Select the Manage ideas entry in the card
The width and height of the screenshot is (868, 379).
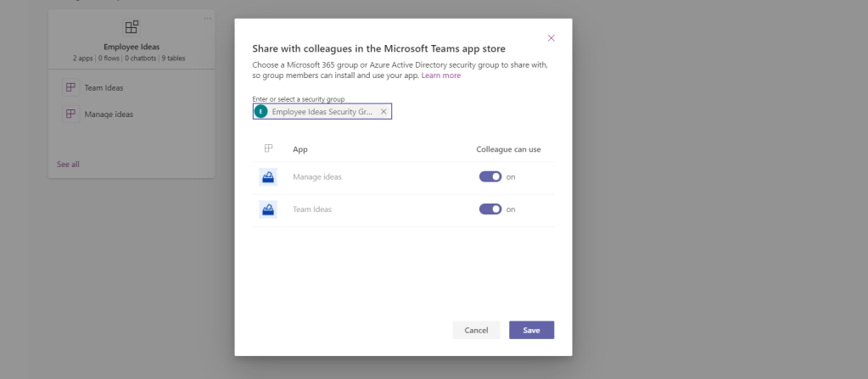[108, 114]
